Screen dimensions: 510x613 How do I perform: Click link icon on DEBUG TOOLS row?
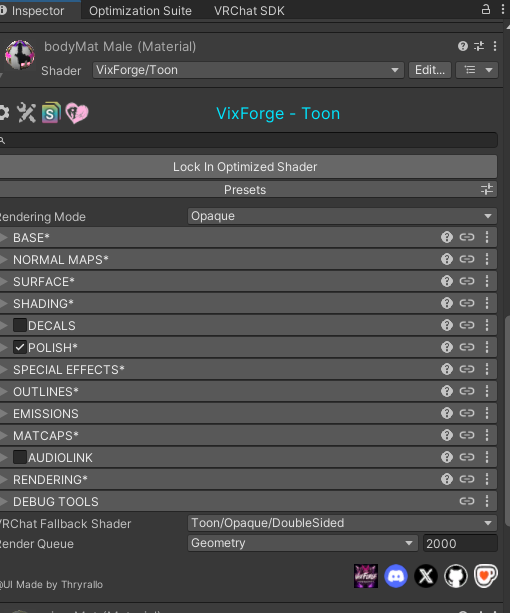click(467, 501)
